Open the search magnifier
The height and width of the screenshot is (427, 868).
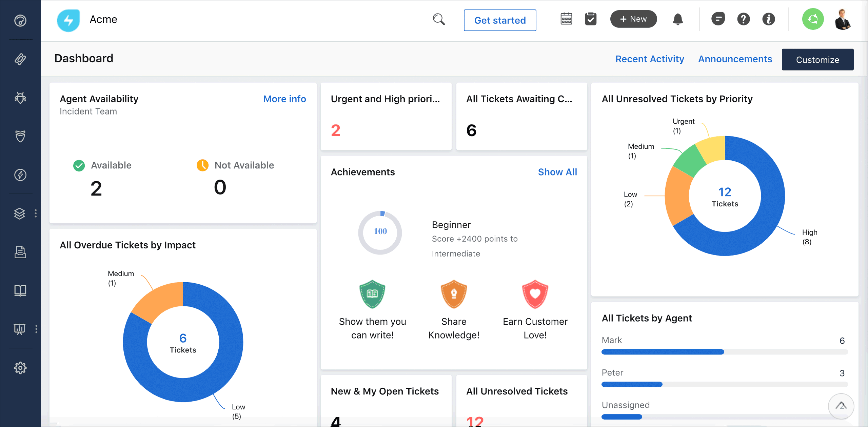pyautogui.click(x=438, y=19)
